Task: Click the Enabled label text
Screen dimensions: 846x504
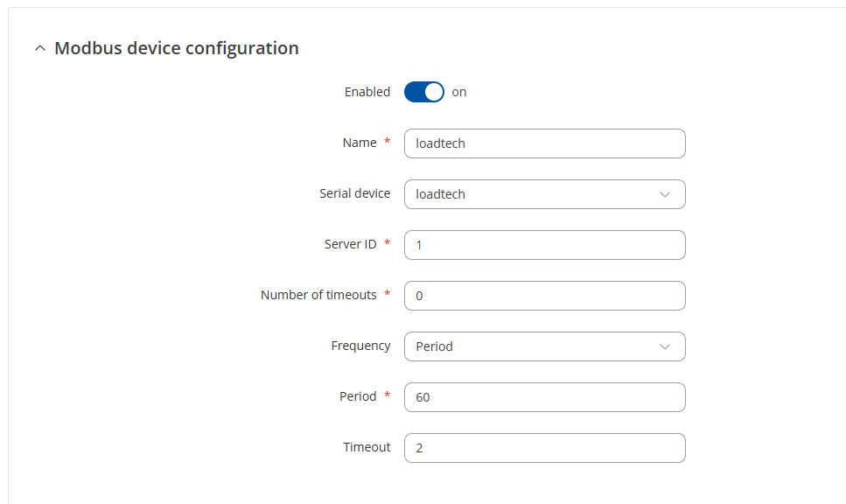Action: click(x=367, y=92)
